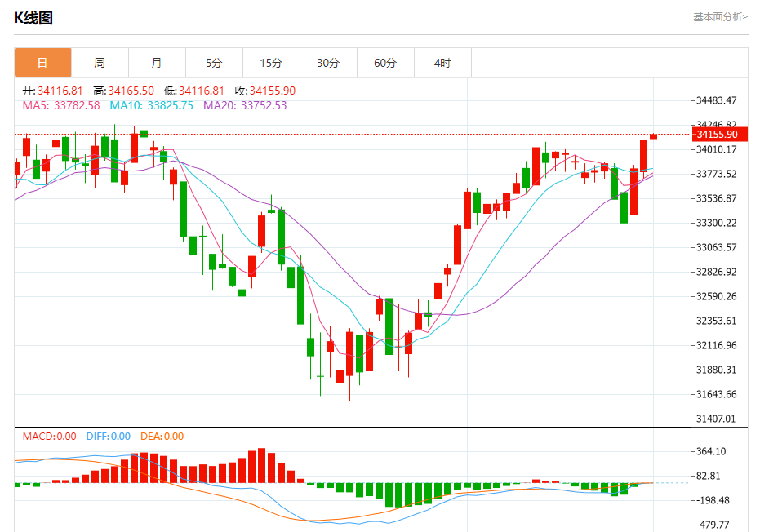760x532 pixels.
Task: Click the 32590.26 axis price label
Action: (x=717, y=296)
